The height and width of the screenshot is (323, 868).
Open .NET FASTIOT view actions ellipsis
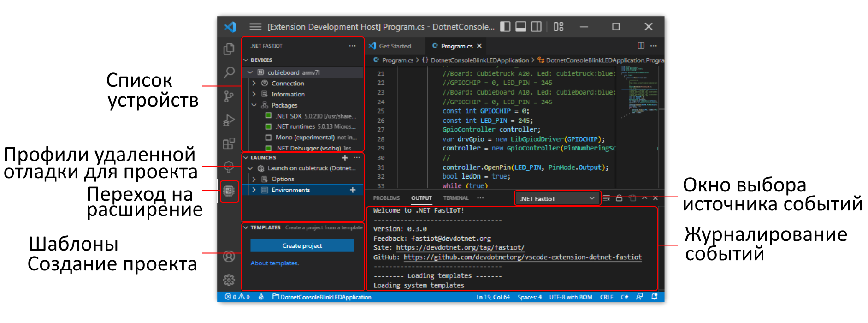[x=352, y=46]
